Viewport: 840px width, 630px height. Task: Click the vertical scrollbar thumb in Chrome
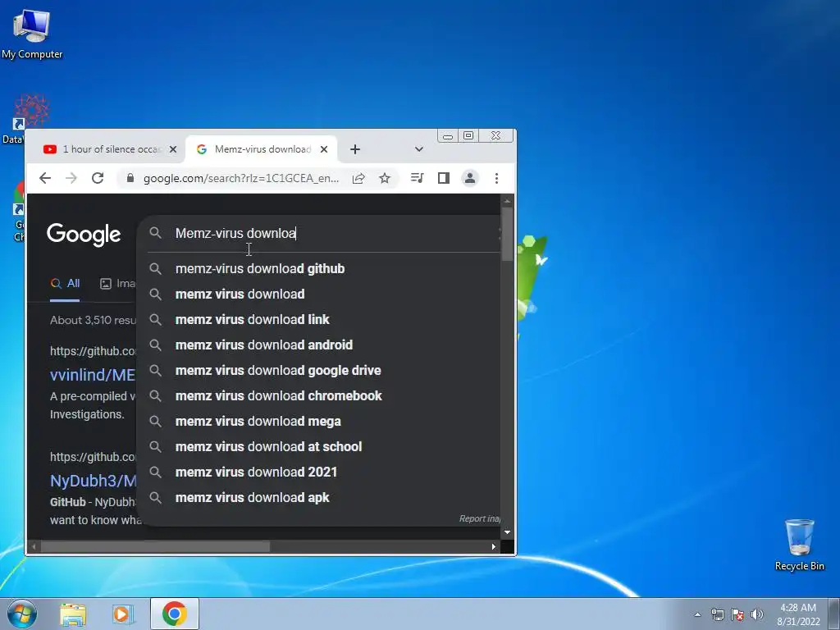tap(507, 234)
